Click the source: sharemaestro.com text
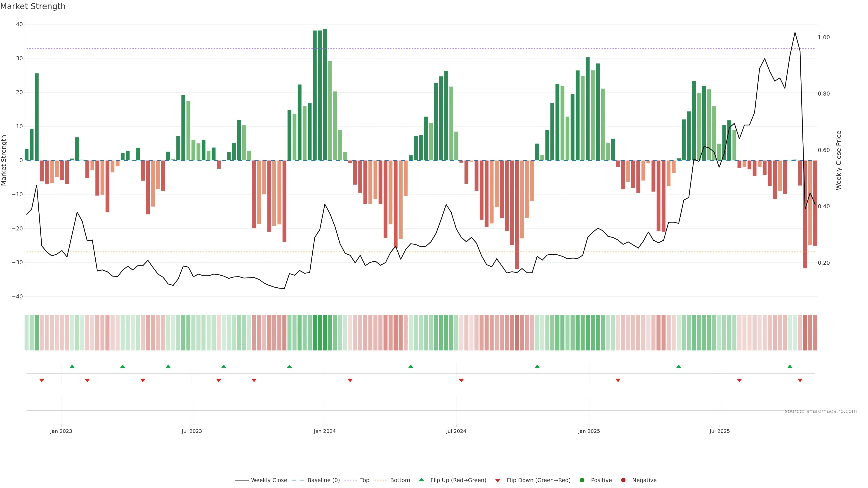 coord(821,411)
